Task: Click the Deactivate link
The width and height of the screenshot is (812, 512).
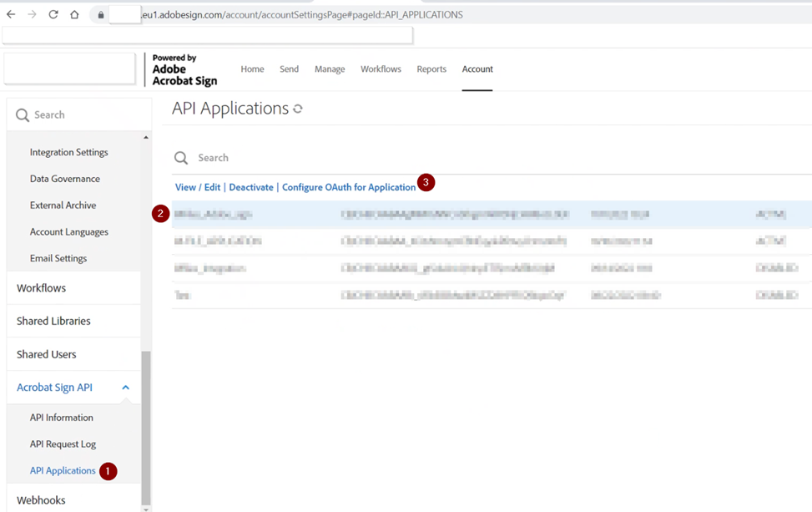Action: 251,187
